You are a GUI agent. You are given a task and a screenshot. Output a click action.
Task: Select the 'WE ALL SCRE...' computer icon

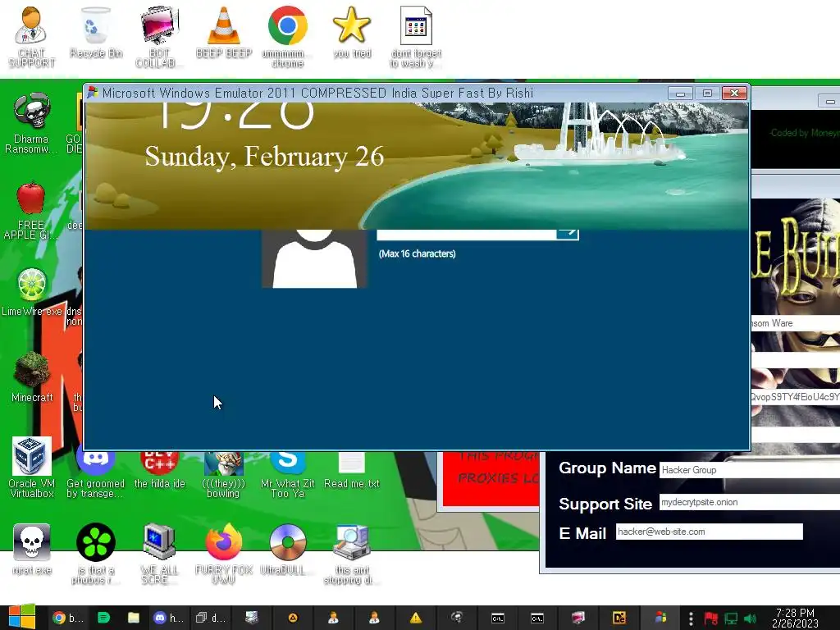[159, 554]
